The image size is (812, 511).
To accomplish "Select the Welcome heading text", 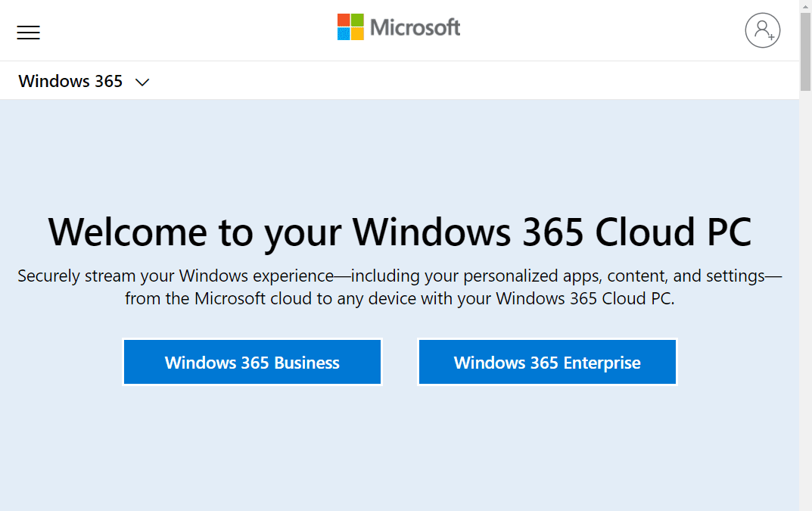I will [x=399, y=232].
